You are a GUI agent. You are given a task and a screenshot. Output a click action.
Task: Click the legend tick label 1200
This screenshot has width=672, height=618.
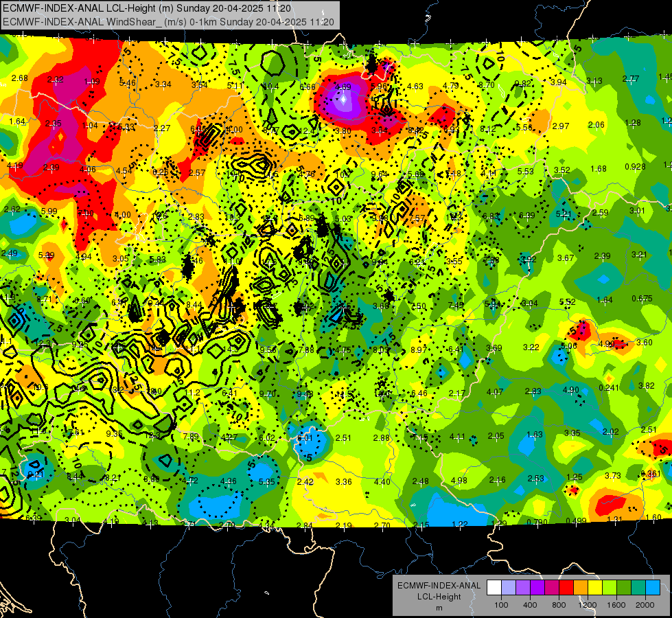587,605
